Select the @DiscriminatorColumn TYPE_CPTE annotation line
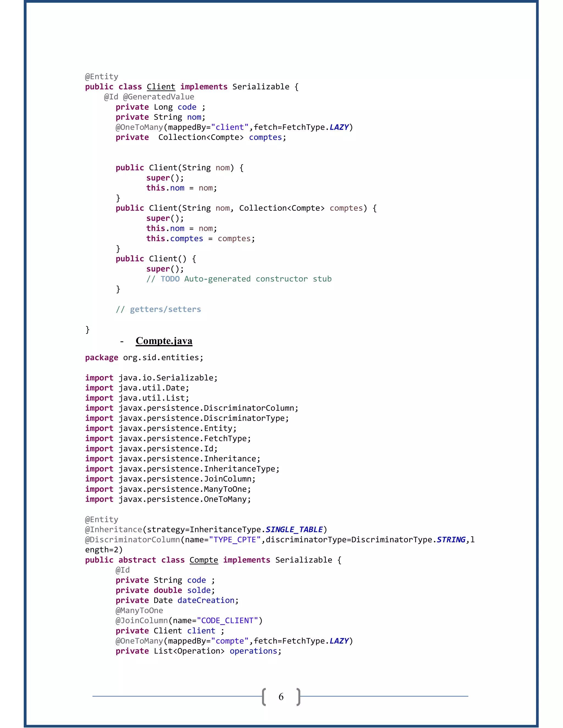 (280, 540)
